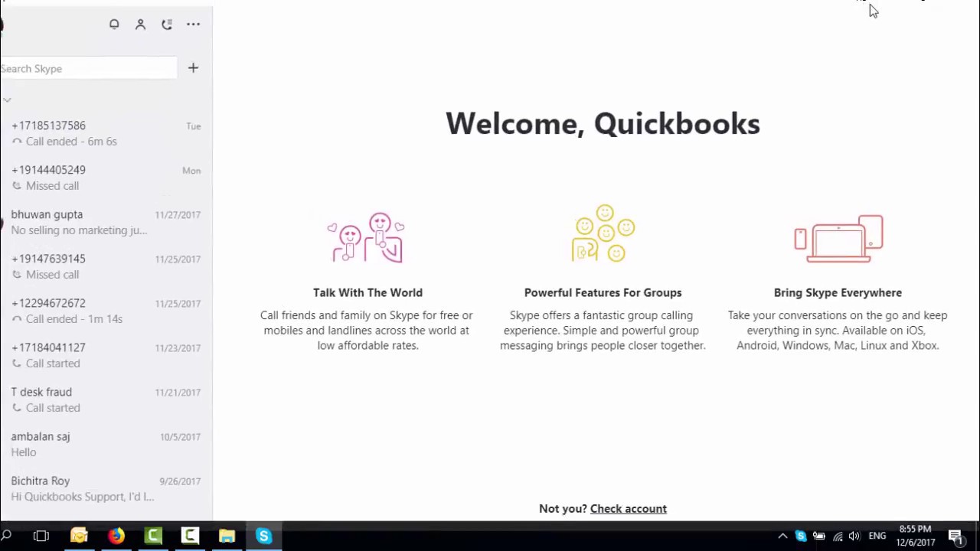The height and width of the screenshot is (551, 980).
Task: Open the contacts person icon
Action: [x=140, y=24]
